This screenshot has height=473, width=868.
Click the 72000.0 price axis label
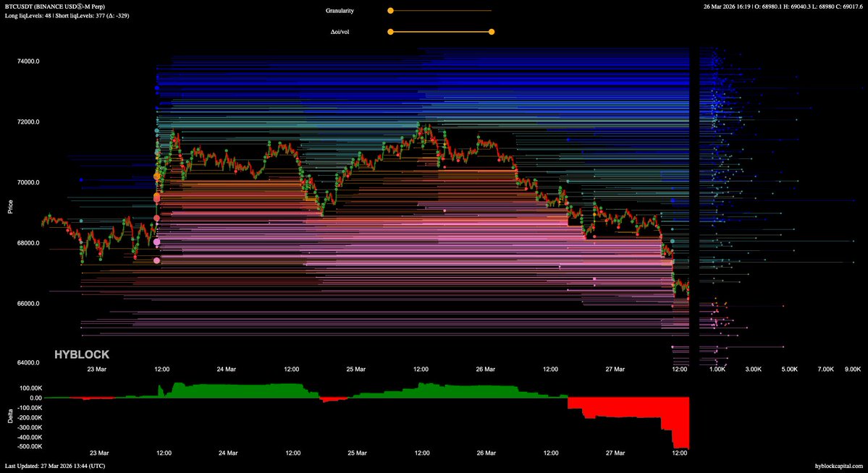[x=30, y=122]
